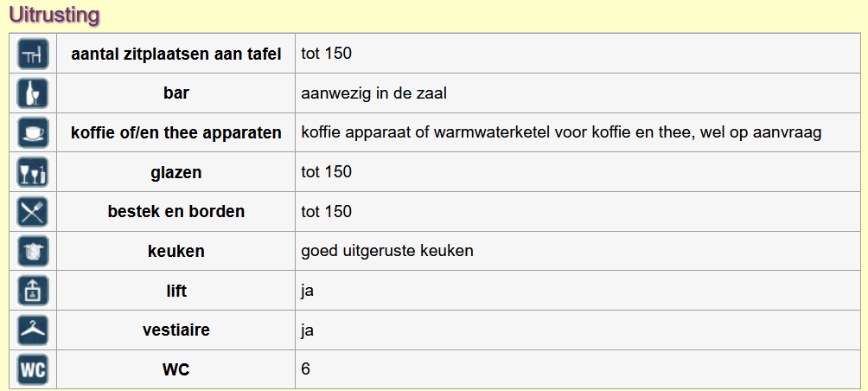Click the bar bottle and glass icon
Screen dimensions: 868x391
click(33, 93)
